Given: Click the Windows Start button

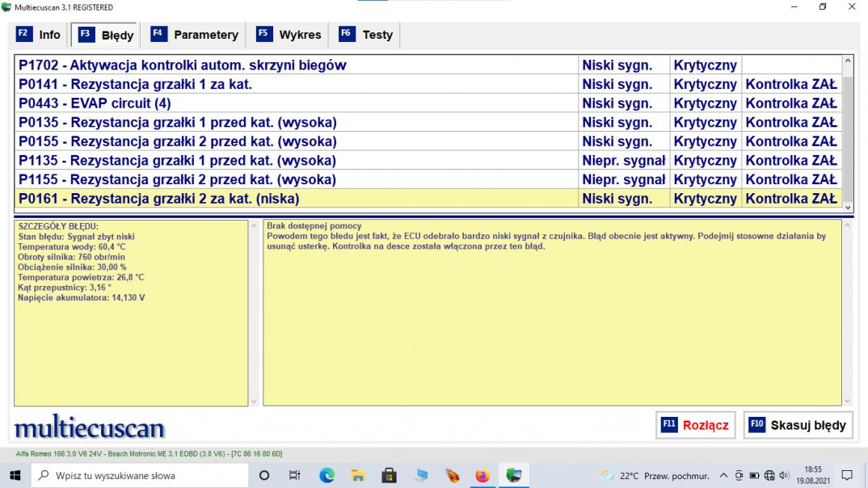Looking at the screenshot, I should click(15, 476).
